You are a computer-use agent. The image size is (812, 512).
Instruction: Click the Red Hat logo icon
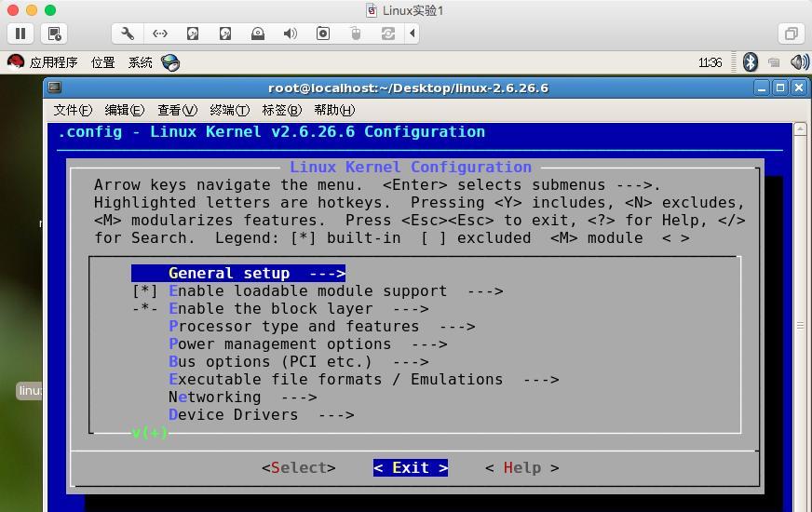point(16,62)
